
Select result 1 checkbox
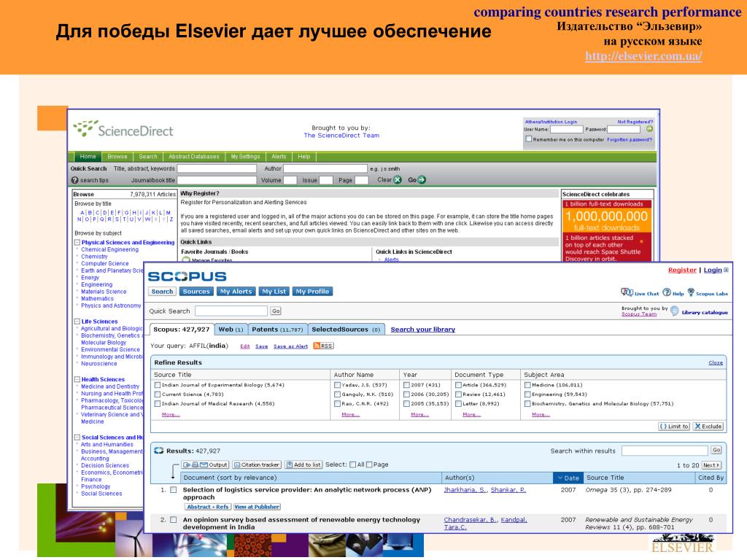(174, 489)
